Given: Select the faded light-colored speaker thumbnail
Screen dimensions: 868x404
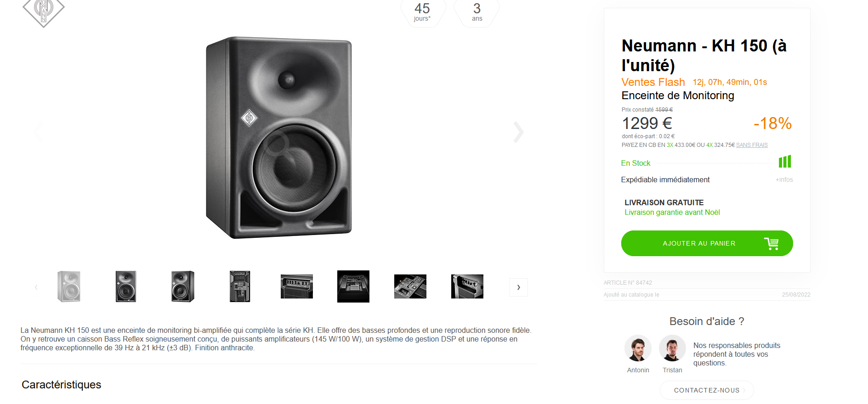Looking at the screenshot, I should [69, 286].
